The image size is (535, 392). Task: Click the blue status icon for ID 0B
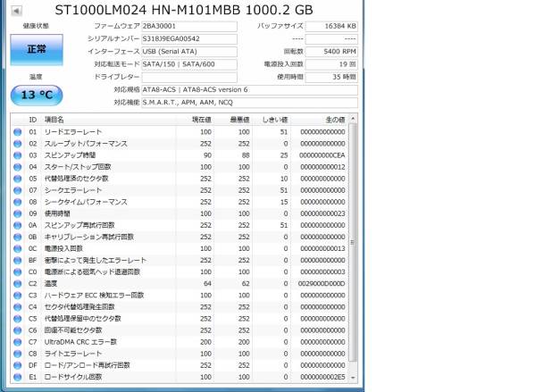[17, 238]
